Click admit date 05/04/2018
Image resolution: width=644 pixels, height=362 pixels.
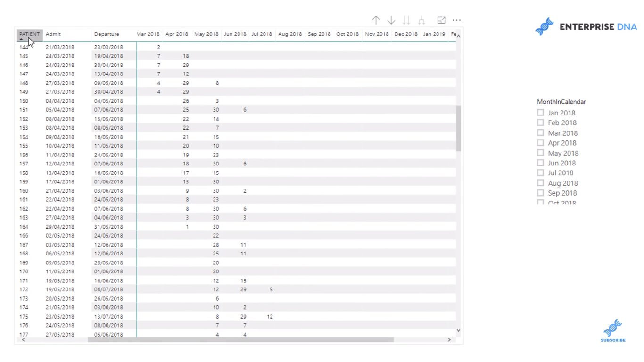[60, 110]
